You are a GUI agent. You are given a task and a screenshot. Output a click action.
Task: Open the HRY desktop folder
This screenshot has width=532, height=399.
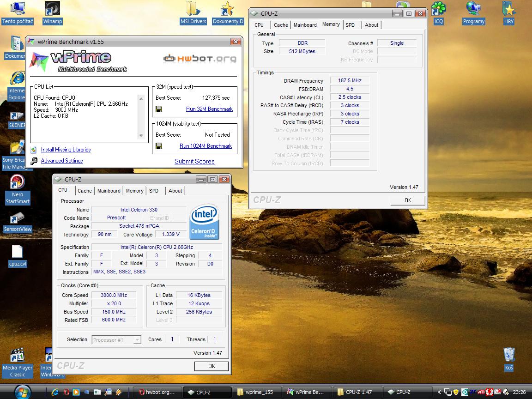click(508, 13)
